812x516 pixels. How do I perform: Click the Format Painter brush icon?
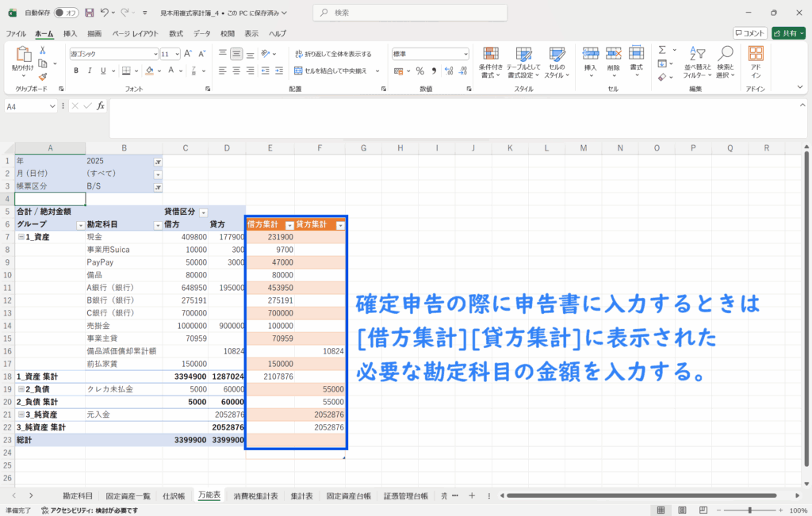pos(42,77)
